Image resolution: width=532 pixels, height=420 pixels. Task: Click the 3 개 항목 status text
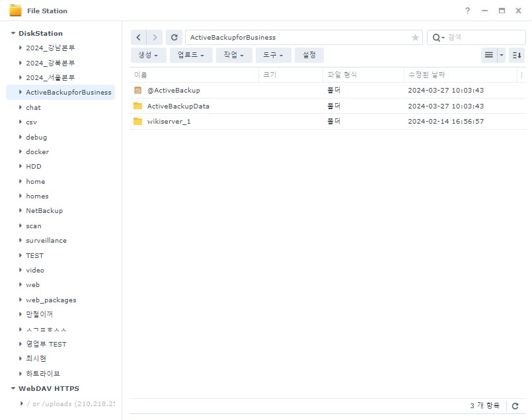(x=485, y=405)
